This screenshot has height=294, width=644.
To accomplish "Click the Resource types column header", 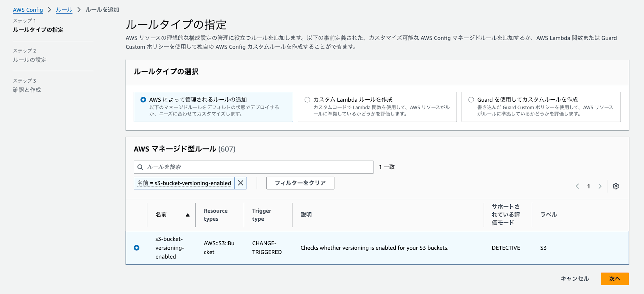I will click(216, 215).
